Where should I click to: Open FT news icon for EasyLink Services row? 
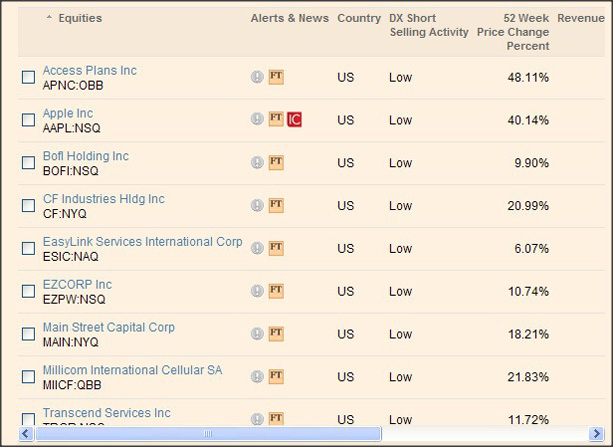pos(276,248)
